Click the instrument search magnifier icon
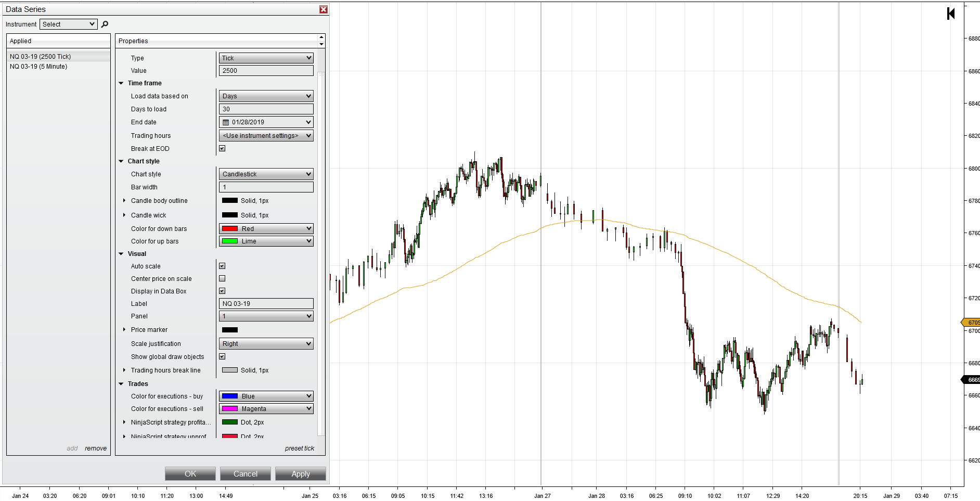Screen dimensions: 980x501 pos(105,24)
